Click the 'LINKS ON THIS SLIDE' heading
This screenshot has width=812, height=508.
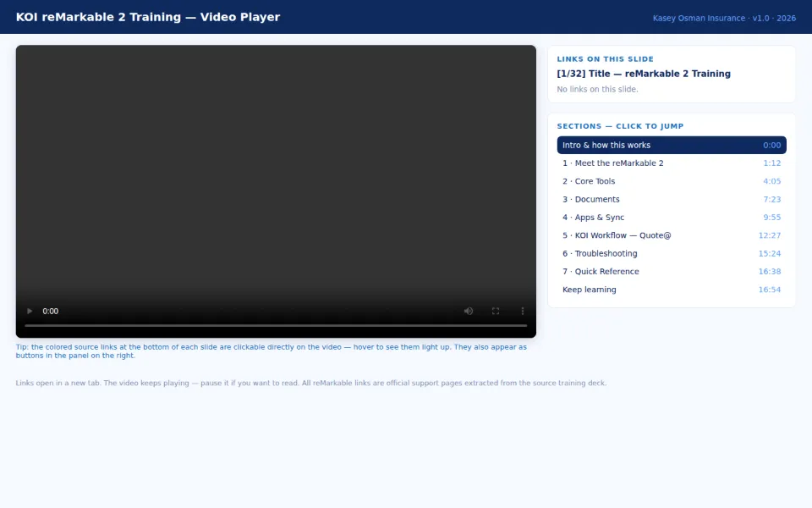coord(606,59)
